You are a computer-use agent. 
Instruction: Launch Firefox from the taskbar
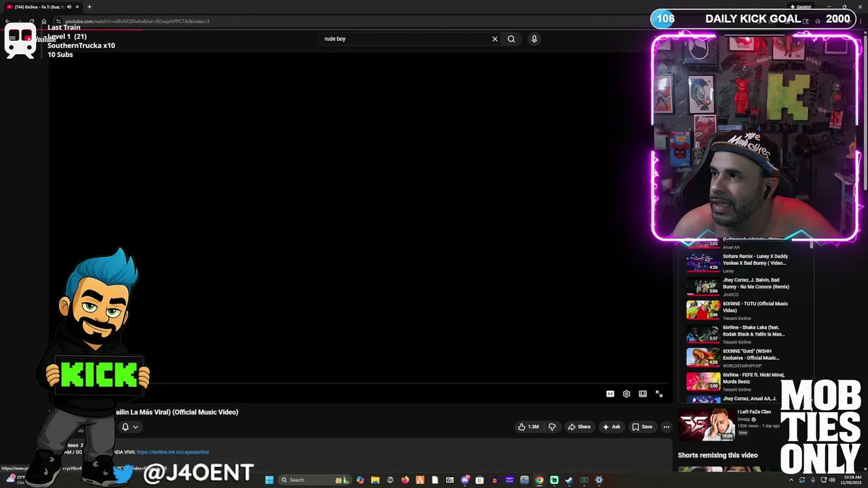[x=406, y=480]
